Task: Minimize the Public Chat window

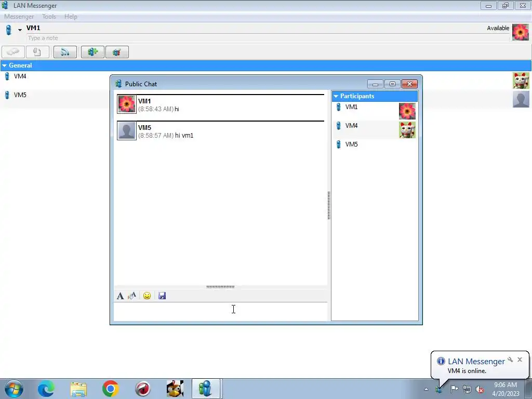Action: pos(375,84)
